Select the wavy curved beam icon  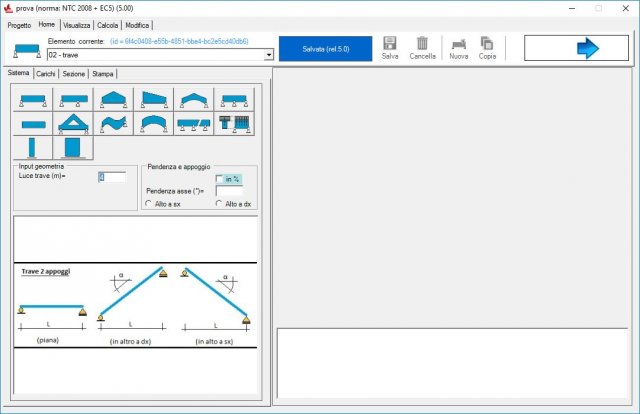[x=113, y=124]
